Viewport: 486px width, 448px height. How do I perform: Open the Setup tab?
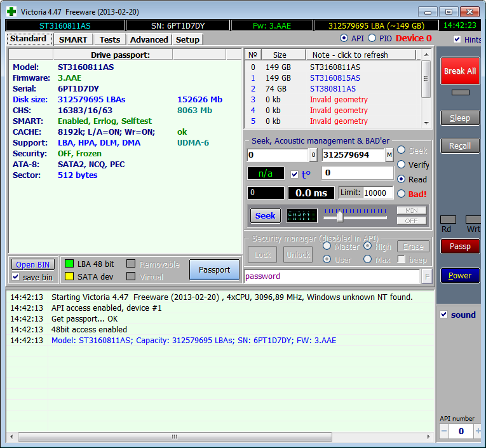pos(187,39)
